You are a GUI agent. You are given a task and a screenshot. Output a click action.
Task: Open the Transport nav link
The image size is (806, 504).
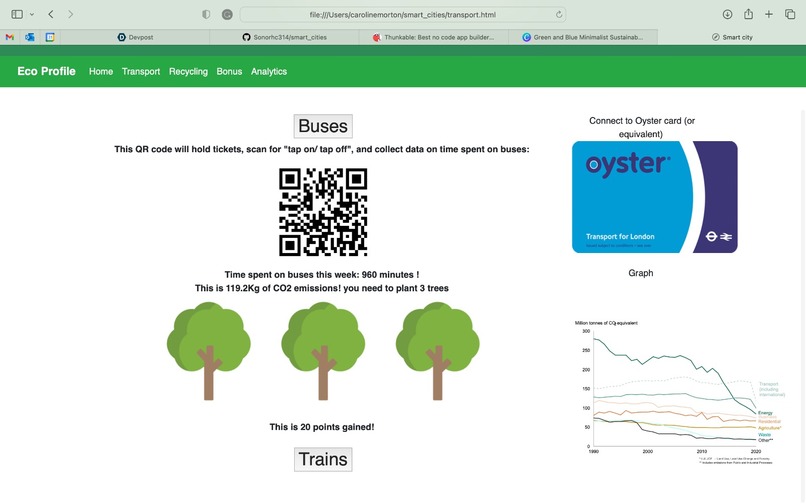141,71
